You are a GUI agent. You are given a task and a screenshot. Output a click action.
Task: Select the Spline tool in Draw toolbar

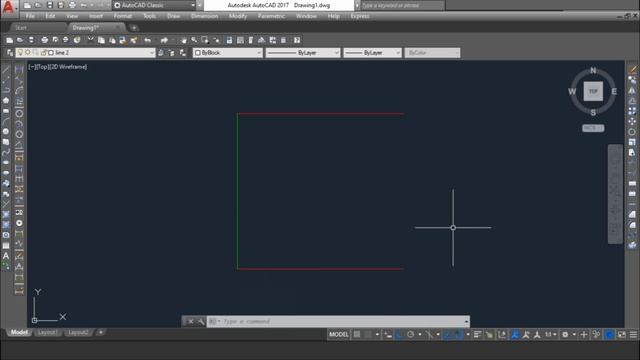[x=6, y=152]
